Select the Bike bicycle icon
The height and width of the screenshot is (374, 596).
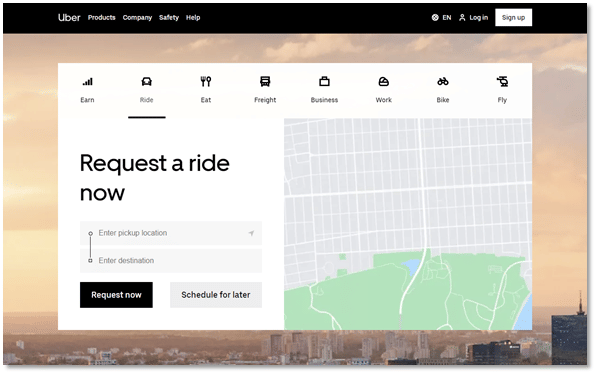pyautogui.click(x=443, y=81)
